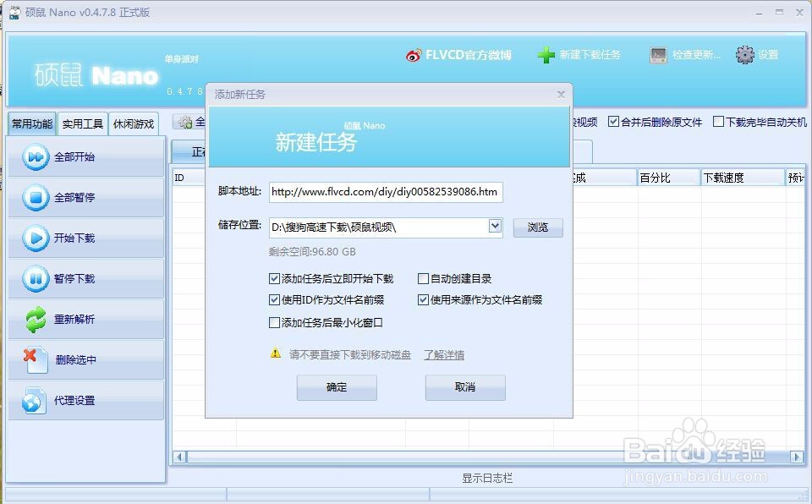Open FLVCD官方微博 link
The image size is (812, 504).
click(468, 55)
